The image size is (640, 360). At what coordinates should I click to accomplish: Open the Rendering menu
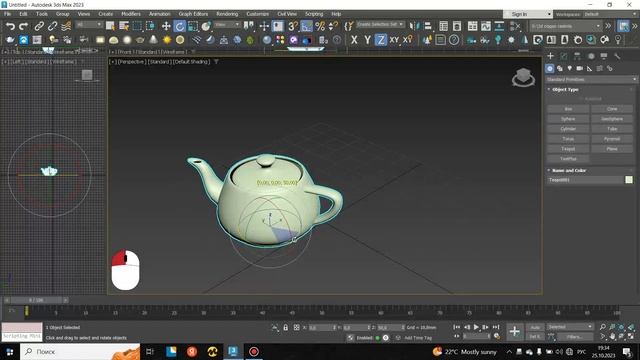(x=227, y=14)
